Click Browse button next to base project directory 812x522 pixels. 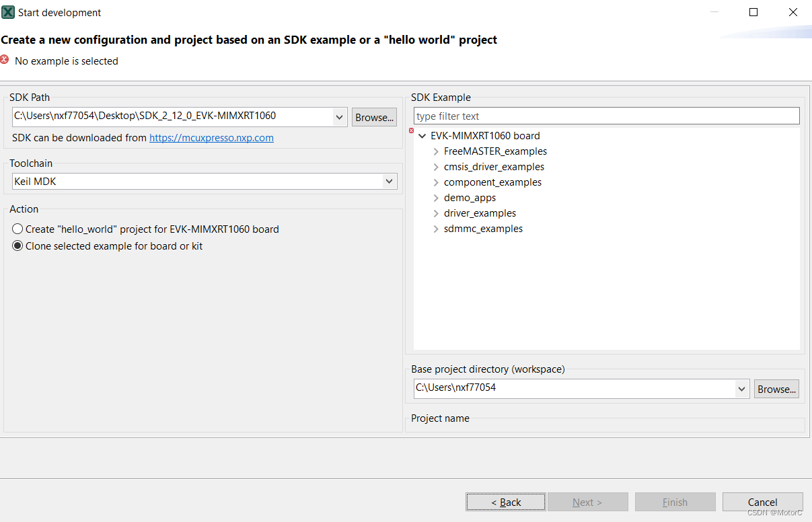click(x=776, y=389)
